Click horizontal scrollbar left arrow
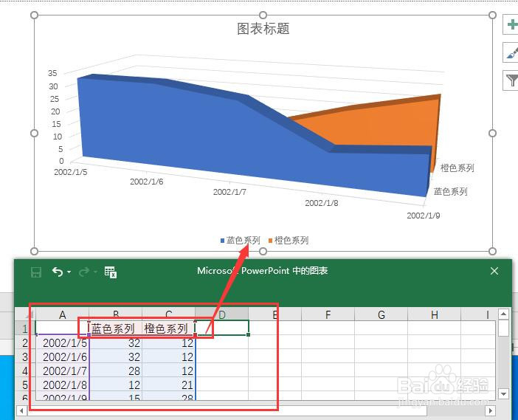Image resolution: width=518 pixels, height=420 pixels. 21,410
